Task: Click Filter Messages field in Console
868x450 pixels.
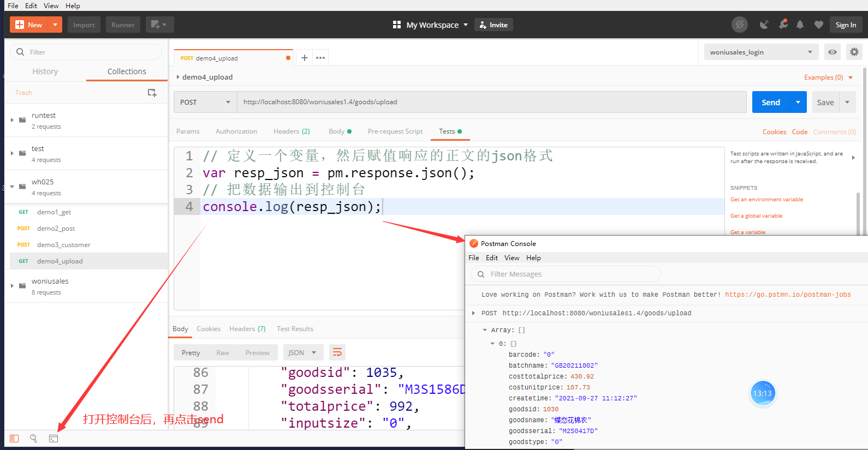Action: 566,274
